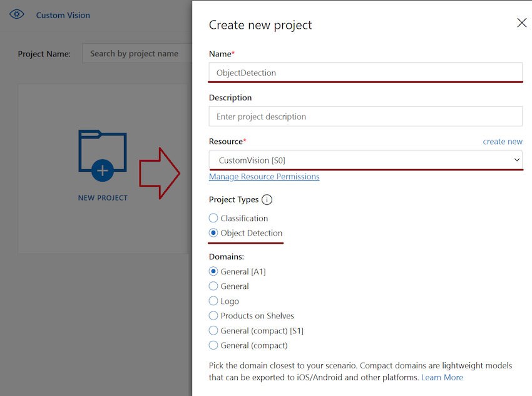Open the Resource dropdown
532x396 pixels.
click(x=366, y=160)
